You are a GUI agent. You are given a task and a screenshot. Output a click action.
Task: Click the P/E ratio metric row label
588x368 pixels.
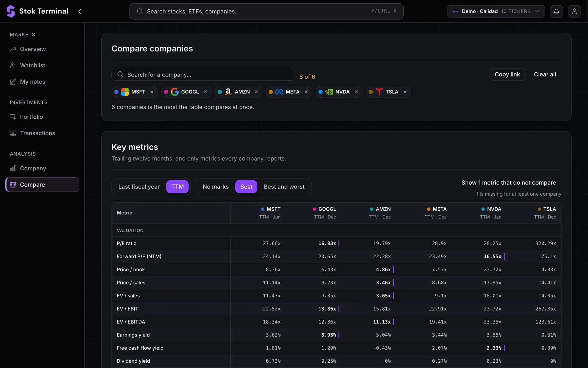pyautogui.click(x=127, y=244)
